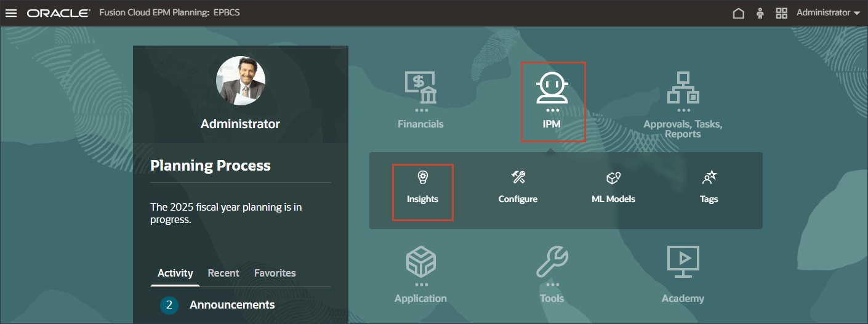Click the 2025 fiscal year planning message
The height and width of the screenshot is (324, 868).
(226, 213)
